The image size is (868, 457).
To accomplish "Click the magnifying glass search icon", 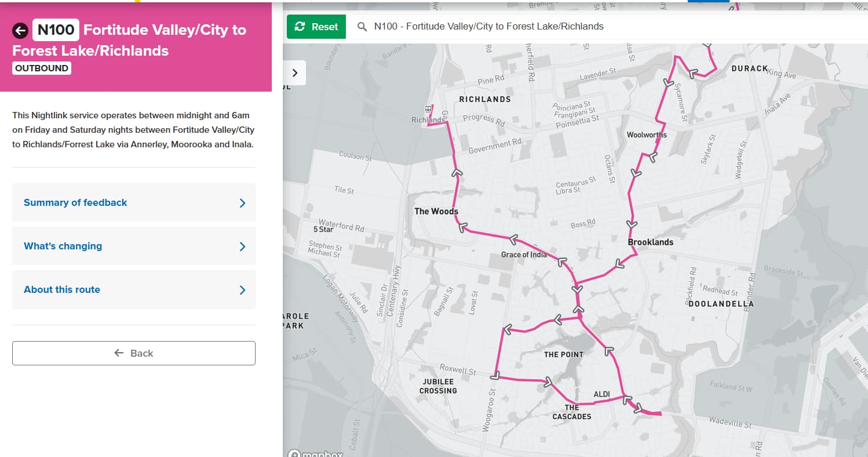I will 362,27.
